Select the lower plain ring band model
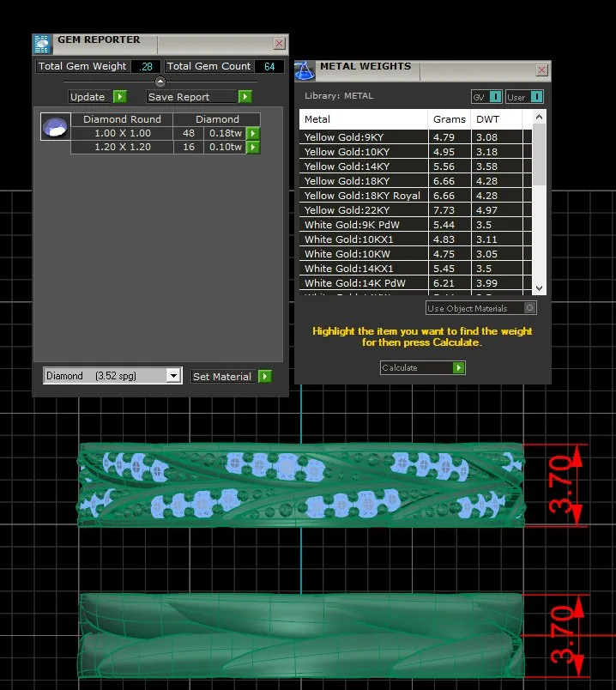 301,636
